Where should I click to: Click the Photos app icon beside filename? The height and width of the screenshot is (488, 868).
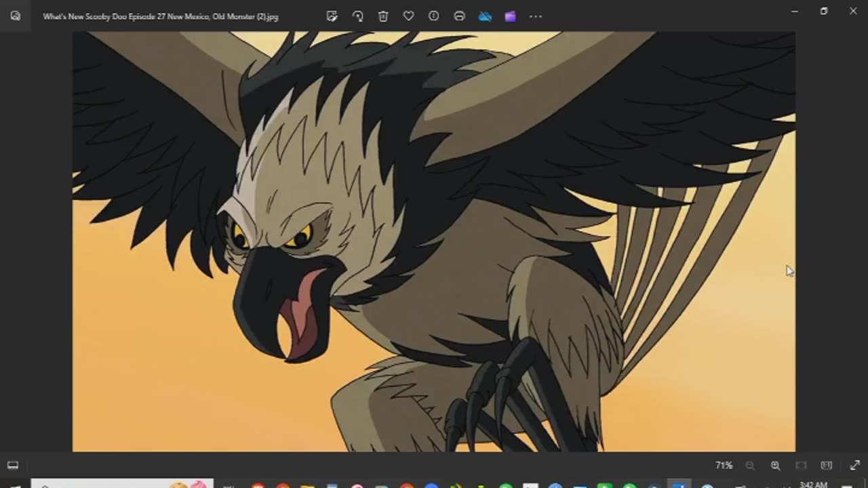pyautogui.click(x=16, y=16)
